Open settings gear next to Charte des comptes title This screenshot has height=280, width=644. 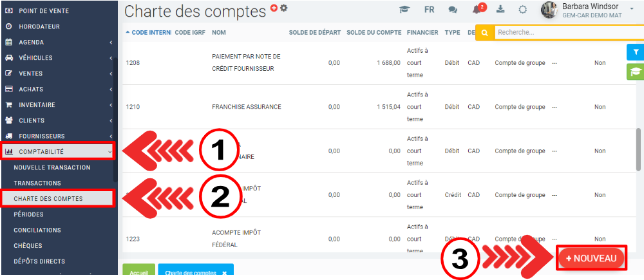point(284,8)
